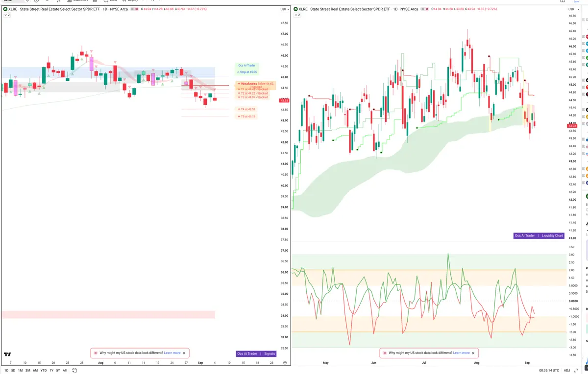Image resolution: width=588 pixels, height=374 pixels.
Task: Select the 1M time range
Action: coord(21,371)
